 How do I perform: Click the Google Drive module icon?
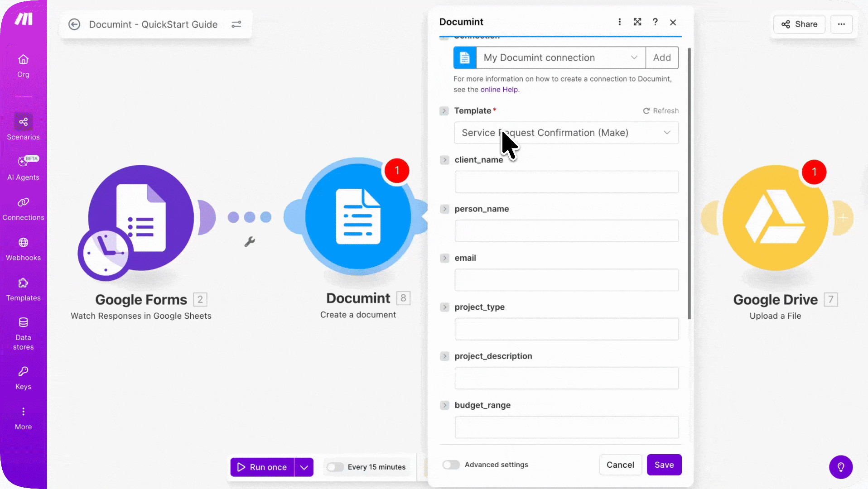click(775, 218)
